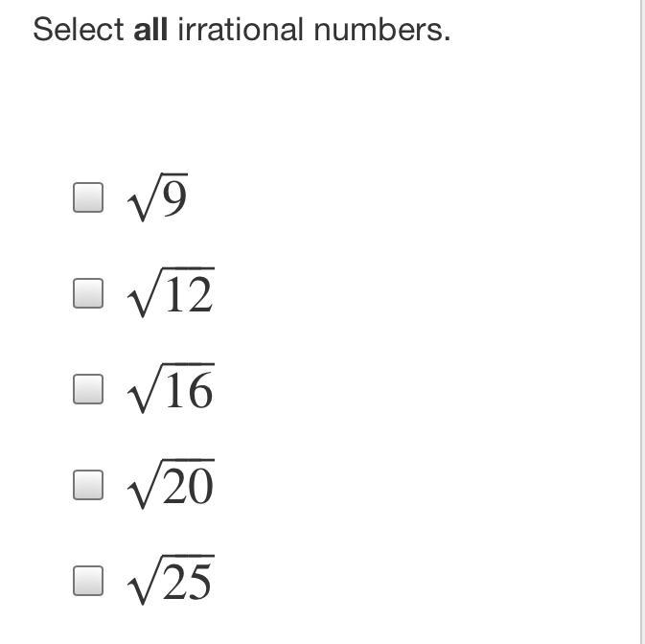This screenshot has height=644, width=645.
Task: Mark the √25 checkbox
Action: click(x=88, y=581)
